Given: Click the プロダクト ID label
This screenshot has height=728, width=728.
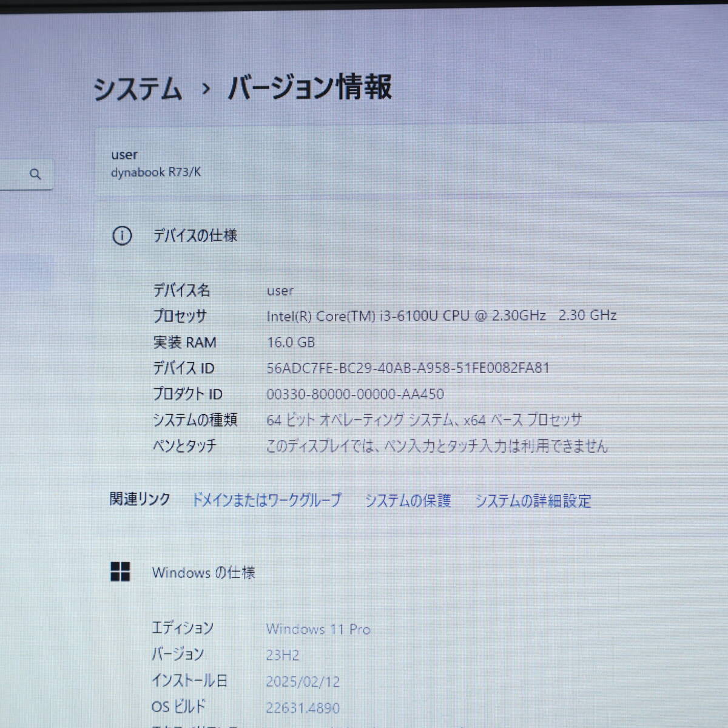Looking at the screenshot, I should [187, 394].
